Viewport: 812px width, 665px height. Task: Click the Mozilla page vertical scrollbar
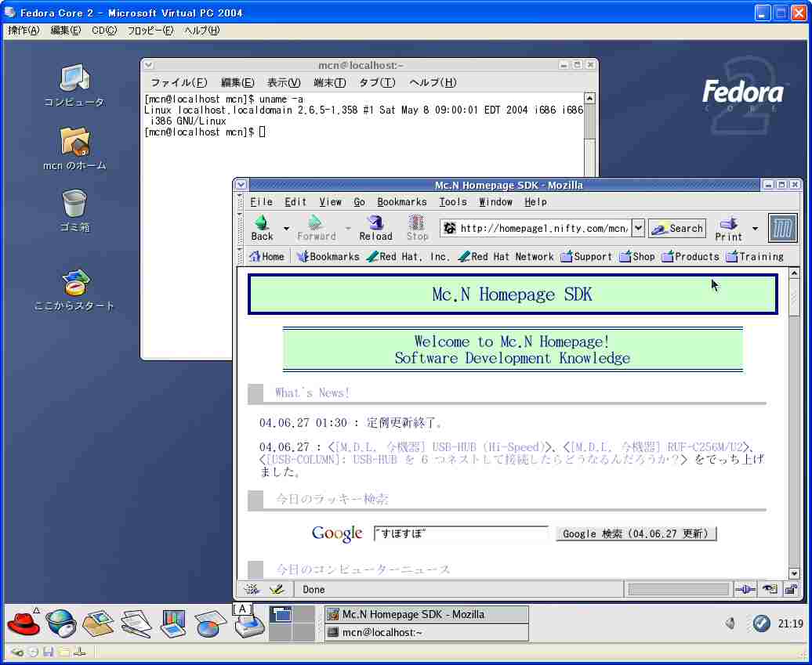point(793,423)
